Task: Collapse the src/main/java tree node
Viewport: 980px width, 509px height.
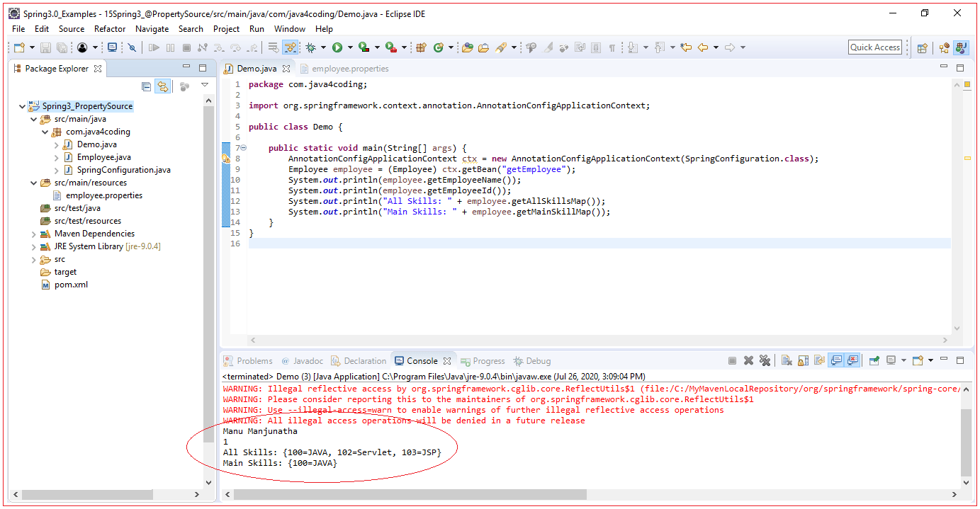Action: click(34, 118)
